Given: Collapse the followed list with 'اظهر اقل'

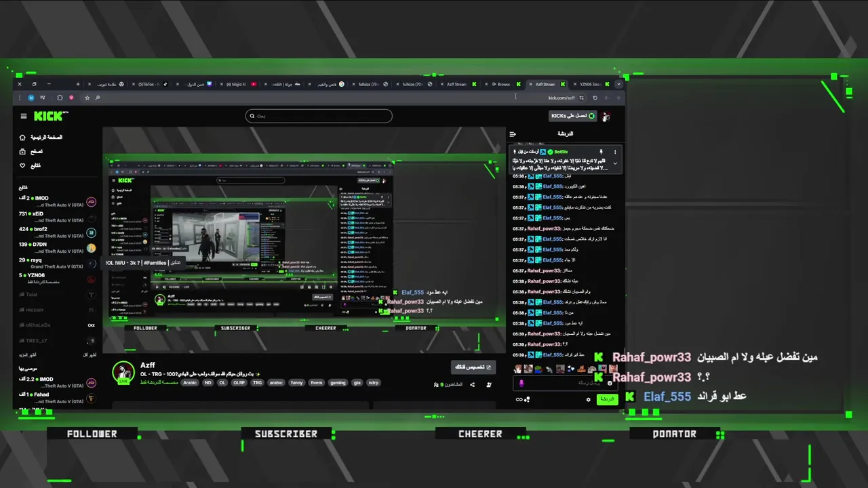Looking at the screenshot, I should tap(90, 355).
